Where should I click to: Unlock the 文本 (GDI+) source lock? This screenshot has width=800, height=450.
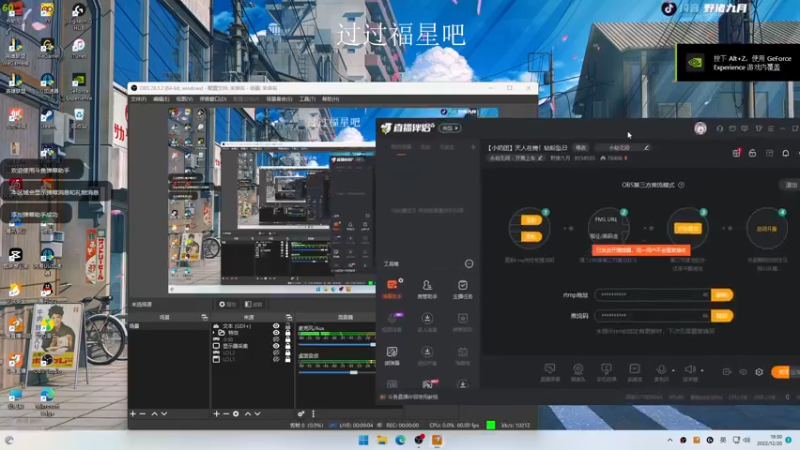[x=288, y=326]
